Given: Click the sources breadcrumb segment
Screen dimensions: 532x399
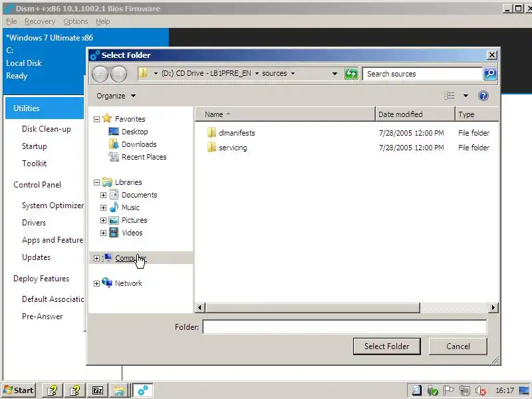Looking at the screenshot, I should [x=275, y=73].
